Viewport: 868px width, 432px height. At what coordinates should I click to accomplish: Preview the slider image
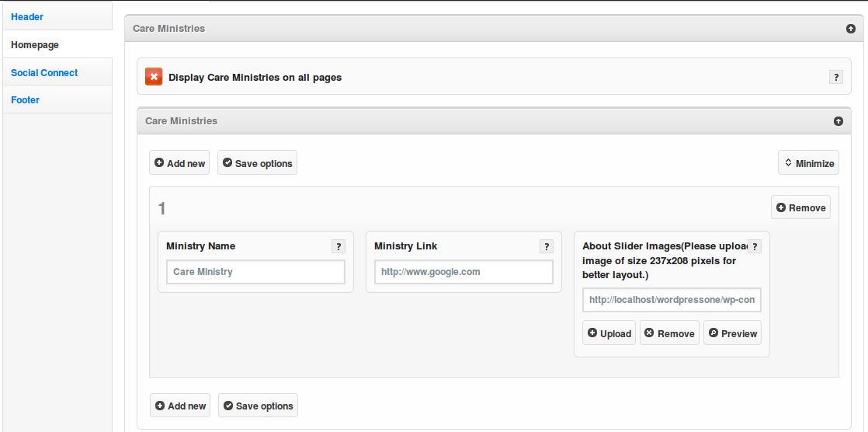coord(732,333)
